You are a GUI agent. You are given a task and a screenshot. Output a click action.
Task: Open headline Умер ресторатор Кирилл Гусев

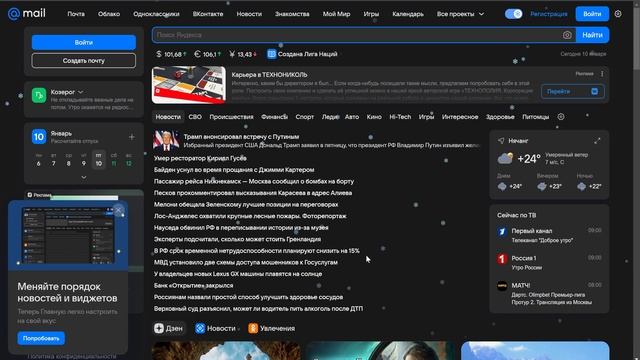pyautogui.click(x=200, y=158)
